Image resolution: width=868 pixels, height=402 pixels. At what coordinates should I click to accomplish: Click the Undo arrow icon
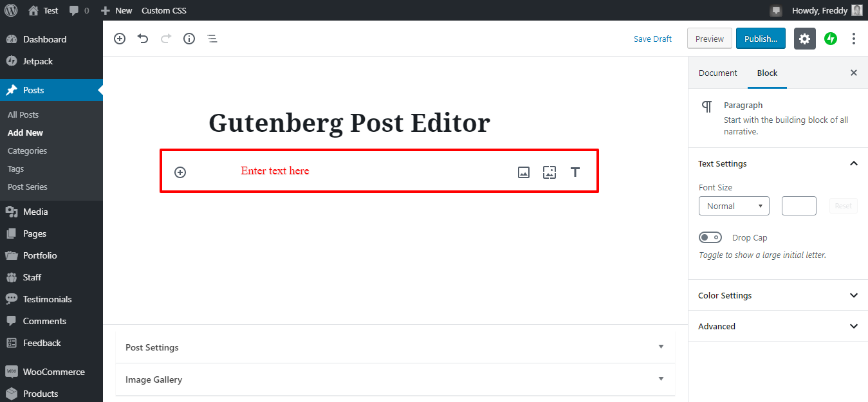pyautogui.click(x=143, y=39)
